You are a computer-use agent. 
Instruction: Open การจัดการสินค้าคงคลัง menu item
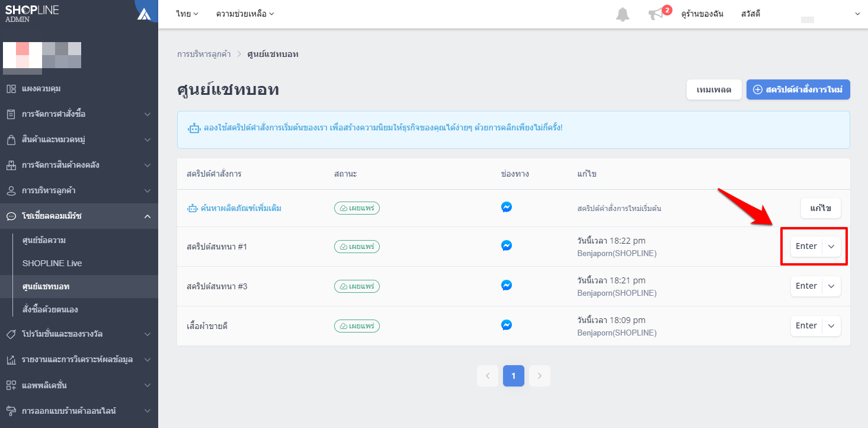tap(79, 165)
